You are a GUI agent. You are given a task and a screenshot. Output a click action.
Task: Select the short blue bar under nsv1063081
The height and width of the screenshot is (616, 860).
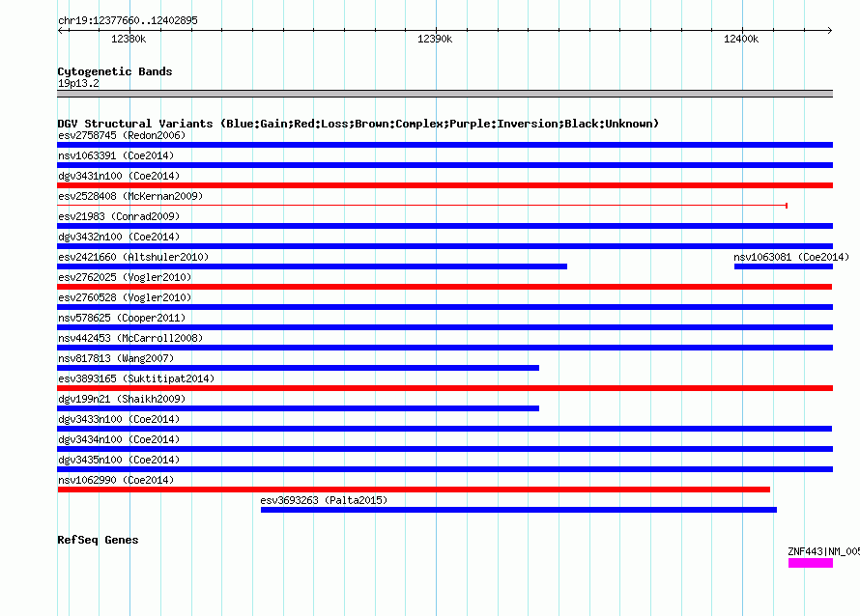pyautogui.click(x=784, y=266)
